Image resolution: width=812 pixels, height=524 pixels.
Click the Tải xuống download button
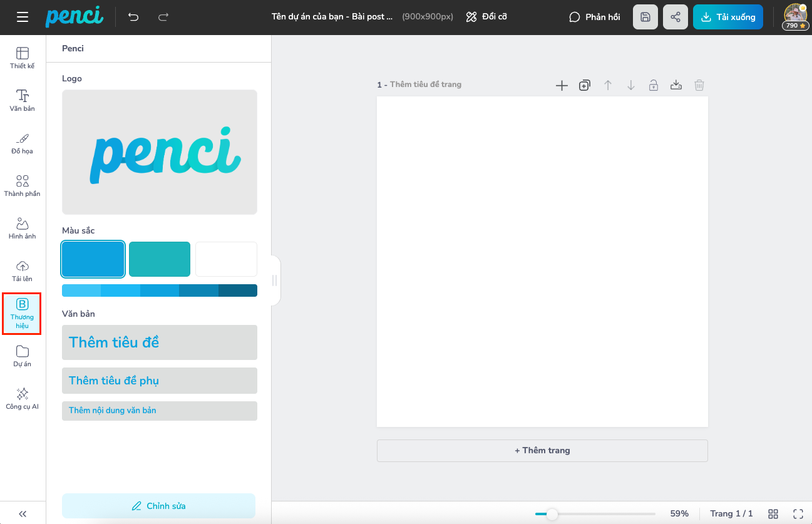point(727,17)
